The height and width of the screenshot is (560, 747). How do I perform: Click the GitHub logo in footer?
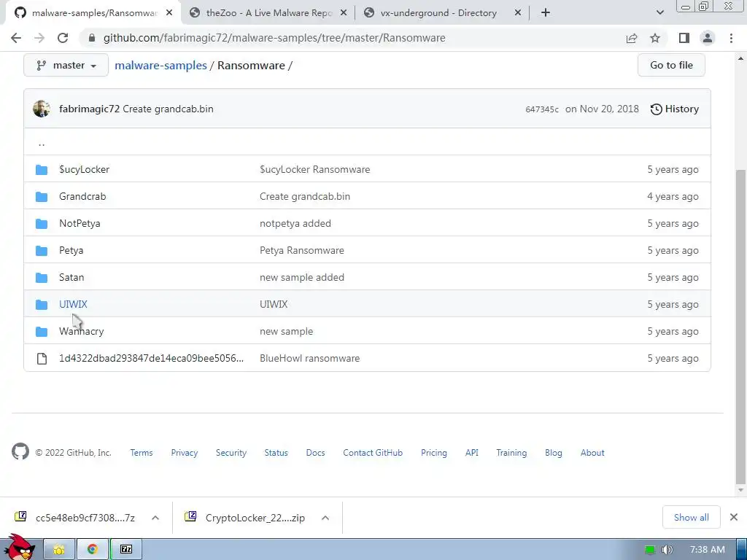[x=20, y=451]
